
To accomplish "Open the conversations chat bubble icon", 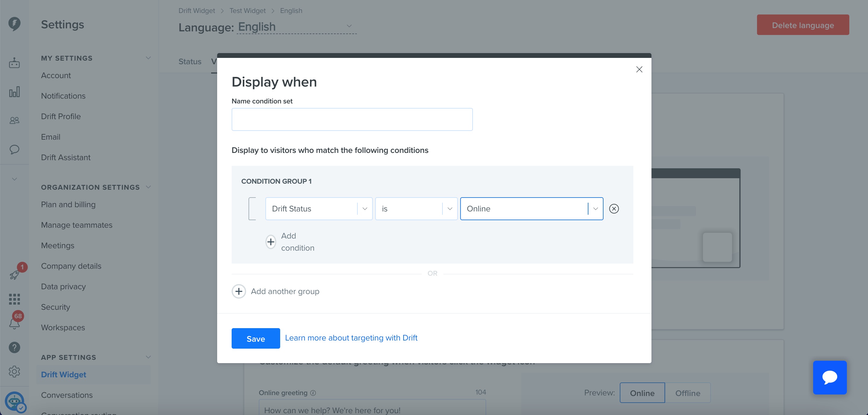I will [x=14, y=149].
